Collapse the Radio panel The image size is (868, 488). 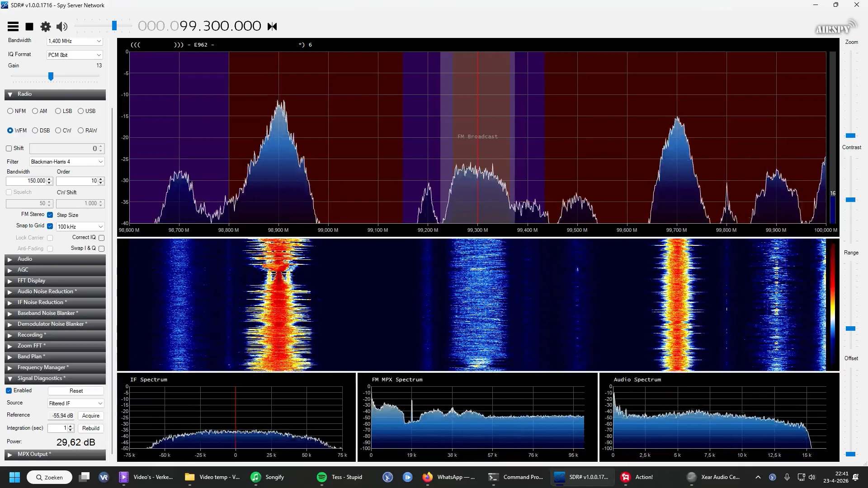(55, 94)
